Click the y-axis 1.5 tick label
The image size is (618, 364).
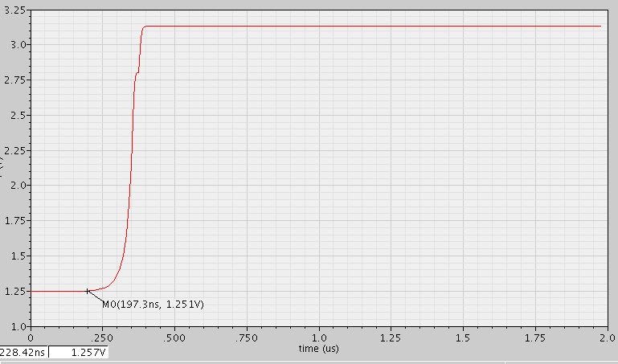(18, 256)
